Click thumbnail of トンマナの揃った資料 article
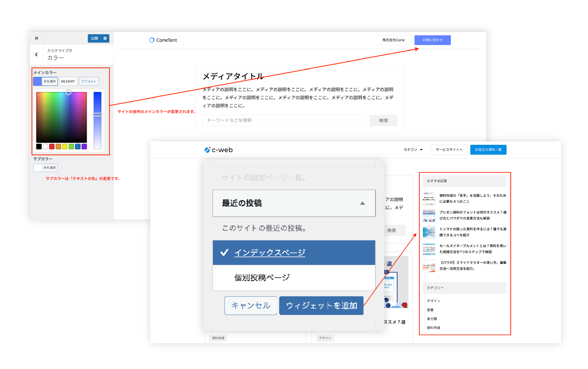 [429, 232]
